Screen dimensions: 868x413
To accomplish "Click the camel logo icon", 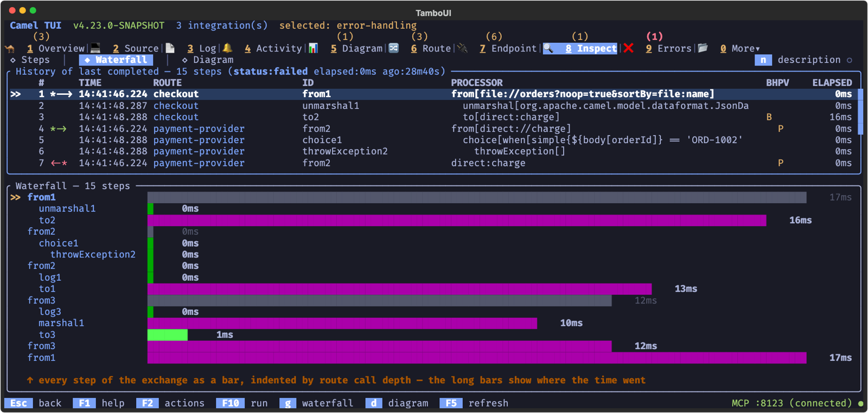I will (x=10, y=49).
